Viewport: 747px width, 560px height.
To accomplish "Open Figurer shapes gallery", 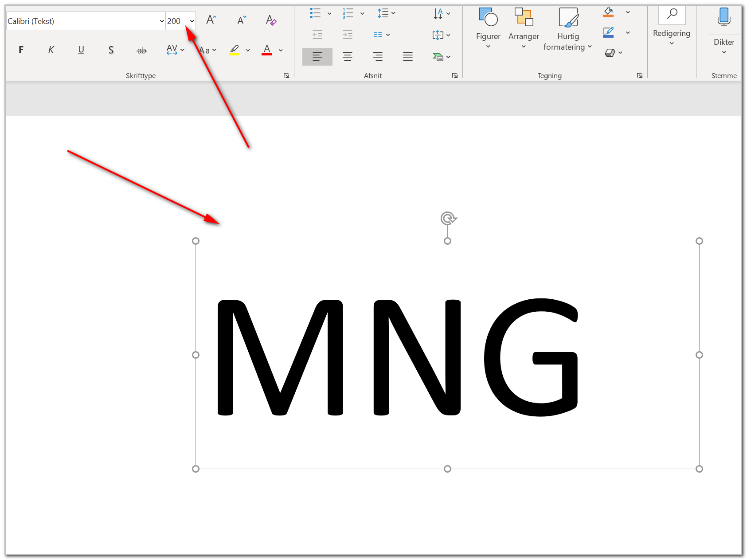I will coord(488,28).
